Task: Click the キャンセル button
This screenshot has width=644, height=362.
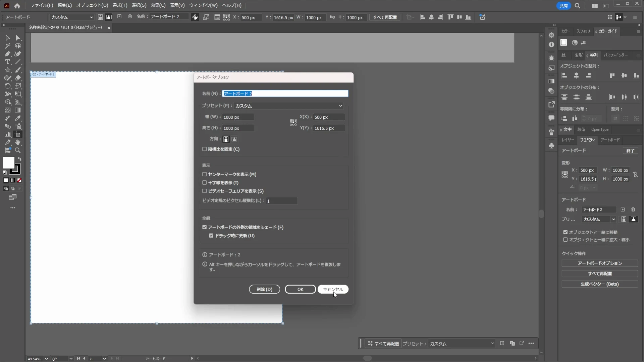Action: coord(333,289)
